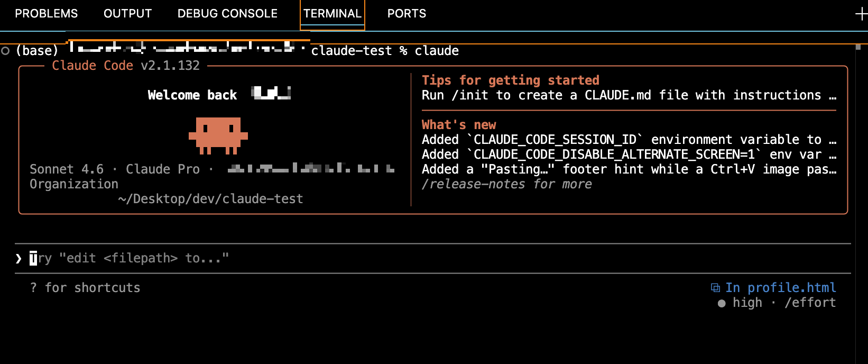Viewport: 868px width, 364px height.
Task: Click the "claude-test % claude" command text
Action: click(x=385, y=51)
